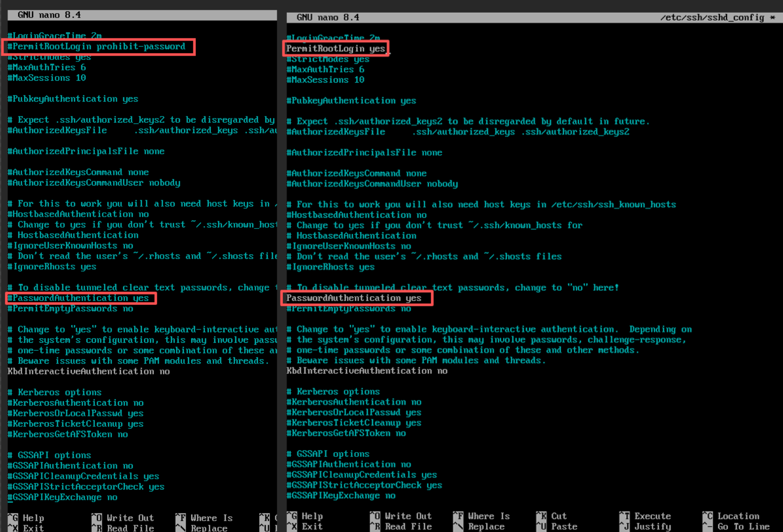This screenshot has width=783, height=532.
Task: Click ^R Read File in the right editor
Action: [401, 526]
